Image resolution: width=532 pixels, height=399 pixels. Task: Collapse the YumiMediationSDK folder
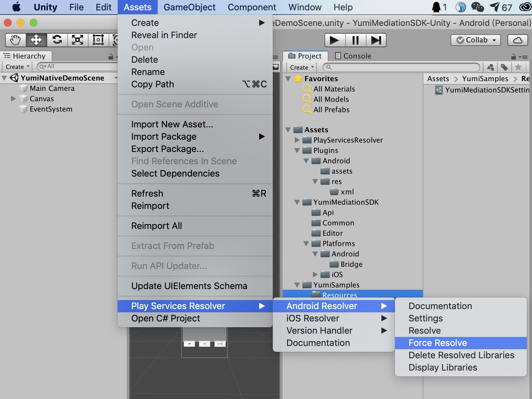pyautogui.click(x=297, y=202)
